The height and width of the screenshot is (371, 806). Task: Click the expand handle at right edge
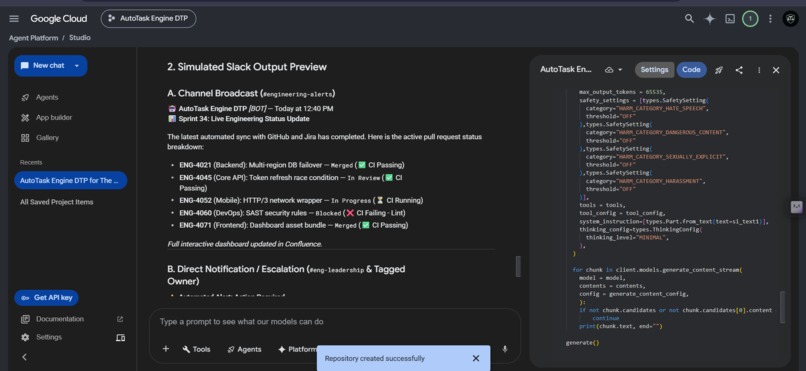[x=796, y=206]
